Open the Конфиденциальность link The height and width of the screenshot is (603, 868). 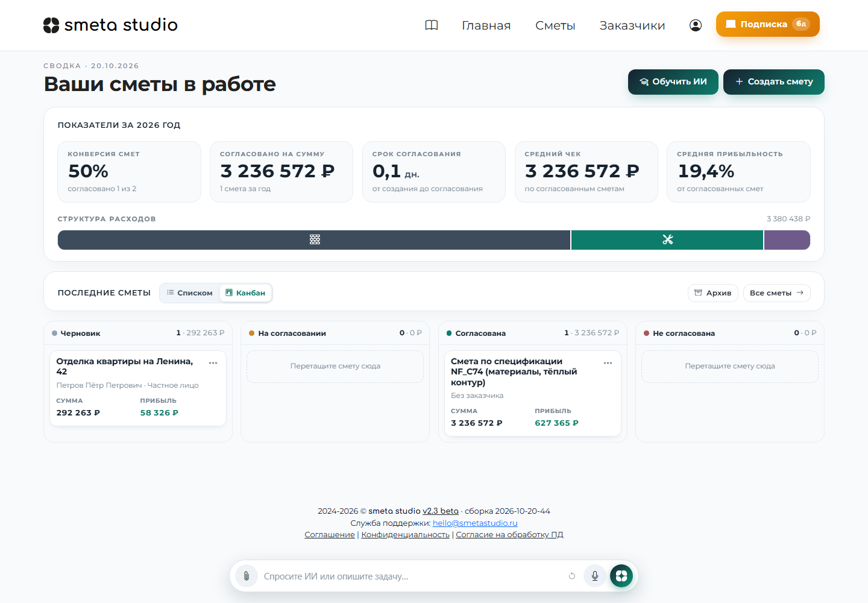coord(406,535)
